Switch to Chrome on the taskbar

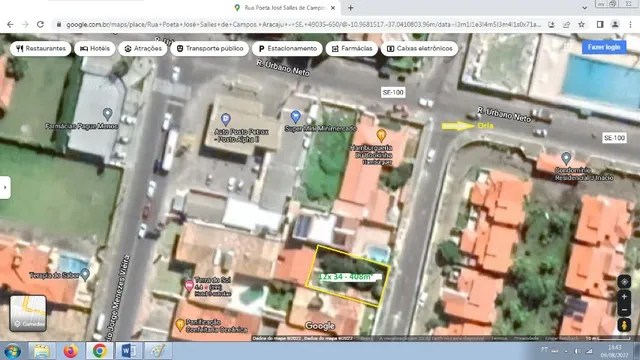click(100, 351)
